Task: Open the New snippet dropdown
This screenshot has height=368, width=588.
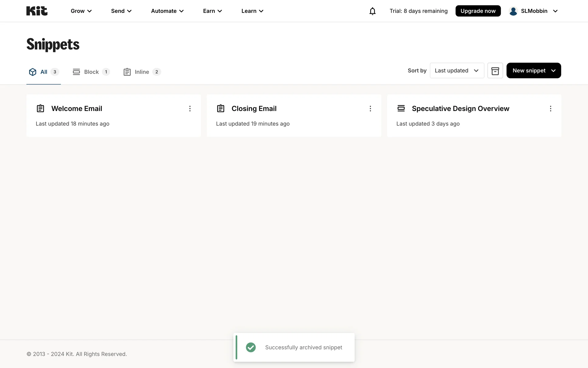Action: [533, 71]
